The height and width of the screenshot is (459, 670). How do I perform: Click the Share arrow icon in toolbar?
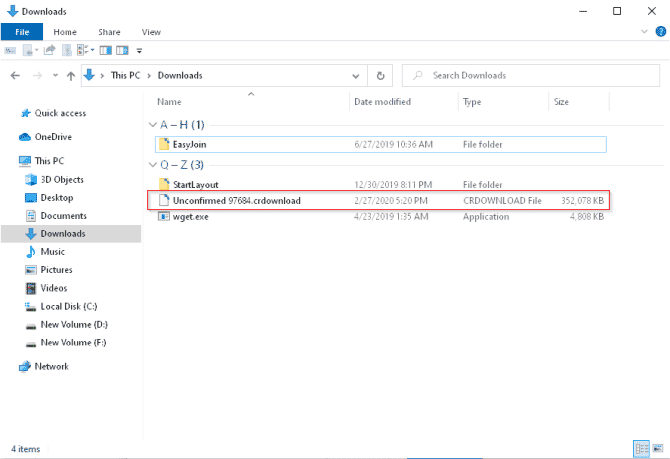(50, 50)
